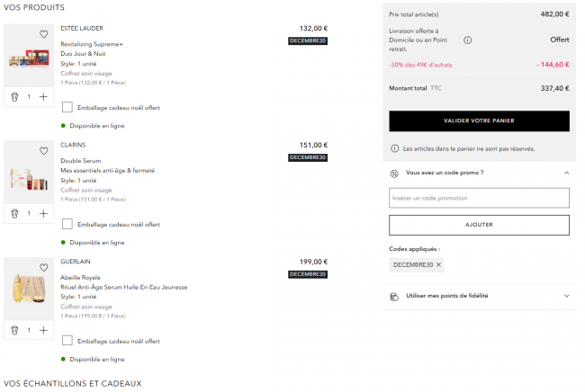
Task: Open delivery info icon next to Livraison
Action: coord(468,40)
